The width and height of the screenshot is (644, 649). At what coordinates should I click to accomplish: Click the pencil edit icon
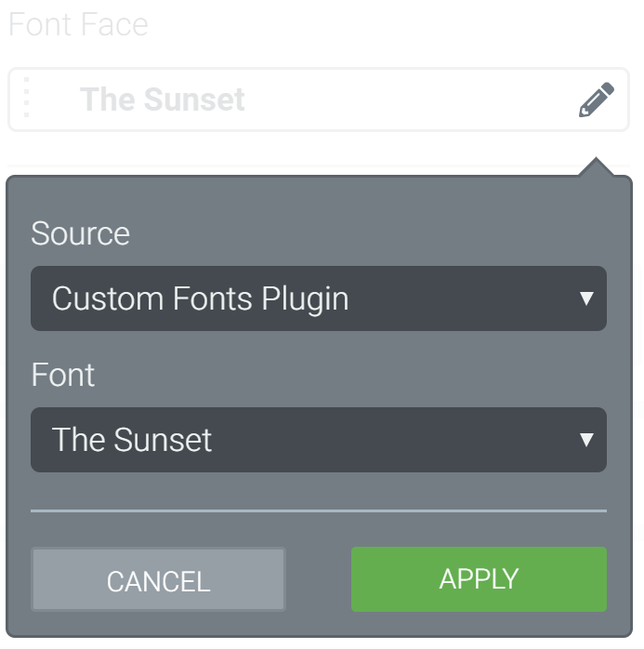[596, 99]
